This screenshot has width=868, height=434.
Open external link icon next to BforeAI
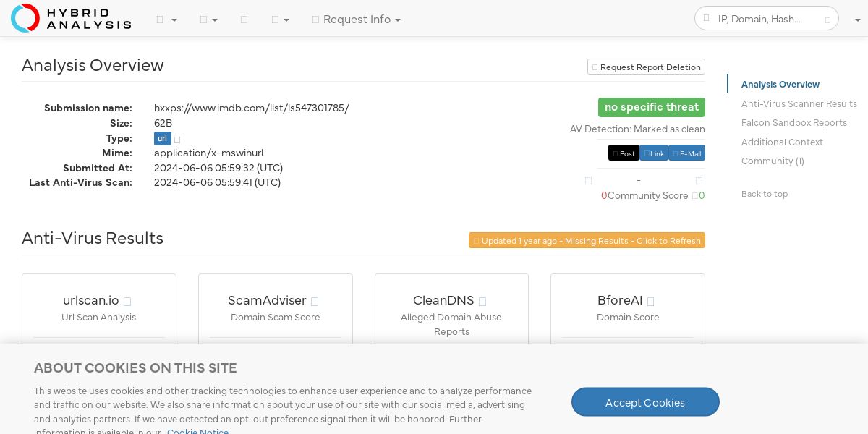[650, 302]
